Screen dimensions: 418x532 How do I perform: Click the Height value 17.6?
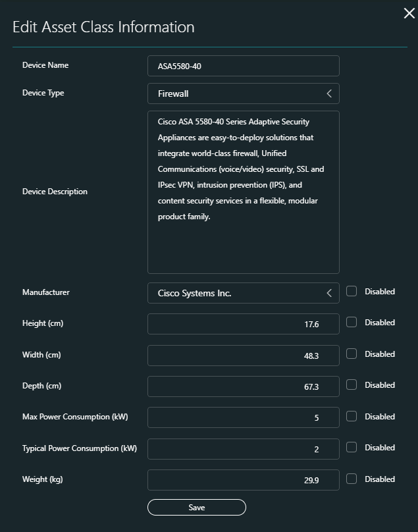[244, 323]
